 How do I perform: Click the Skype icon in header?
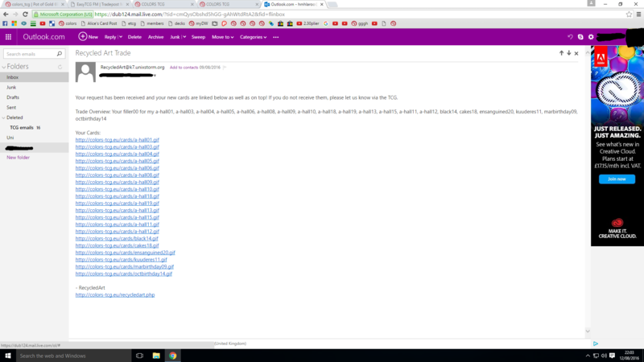click(x=580, y=37)
